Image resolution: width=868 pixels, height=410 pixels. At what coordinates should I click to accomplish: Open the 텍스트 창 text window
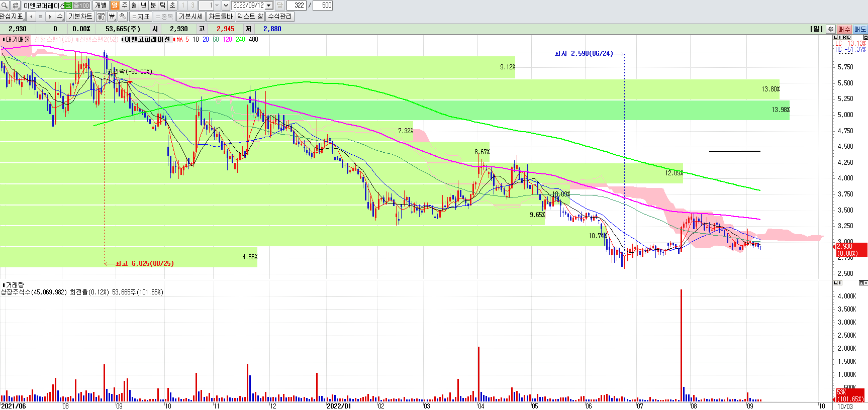pyautogui.click(x=250, y=17)
